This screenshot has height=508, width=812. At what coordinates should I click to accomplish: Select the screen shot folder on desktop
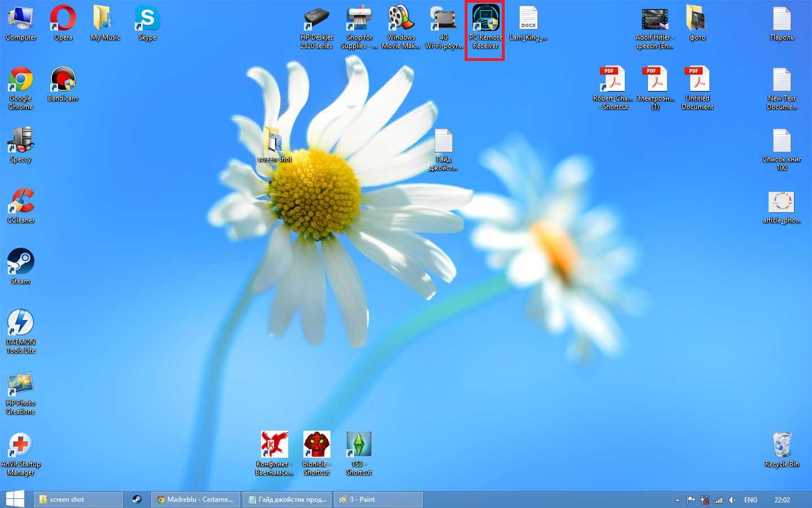point(275,145)
